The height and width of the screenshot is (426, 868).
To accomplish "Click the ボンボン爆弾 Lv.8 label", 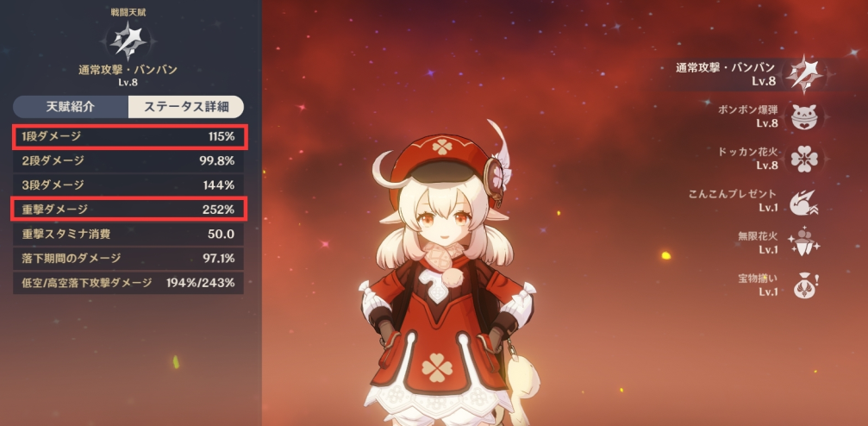I will 748,116.
